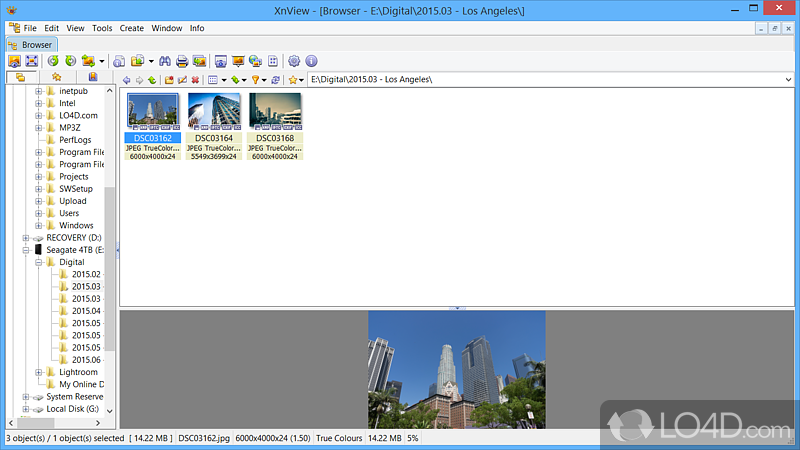
Task: Collapse the Seagate 4TB drive node
Action: pyautogui.click(x=26, y=250)
